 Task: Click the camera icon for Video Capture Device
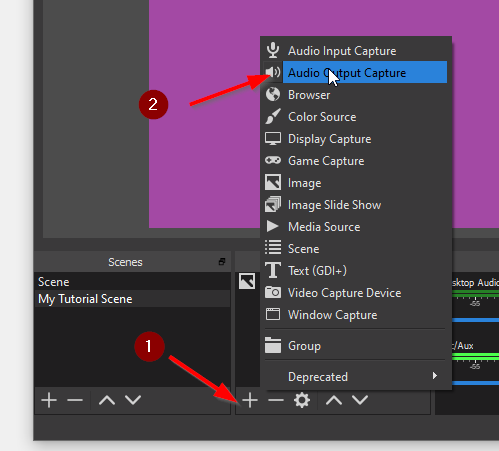273,292
